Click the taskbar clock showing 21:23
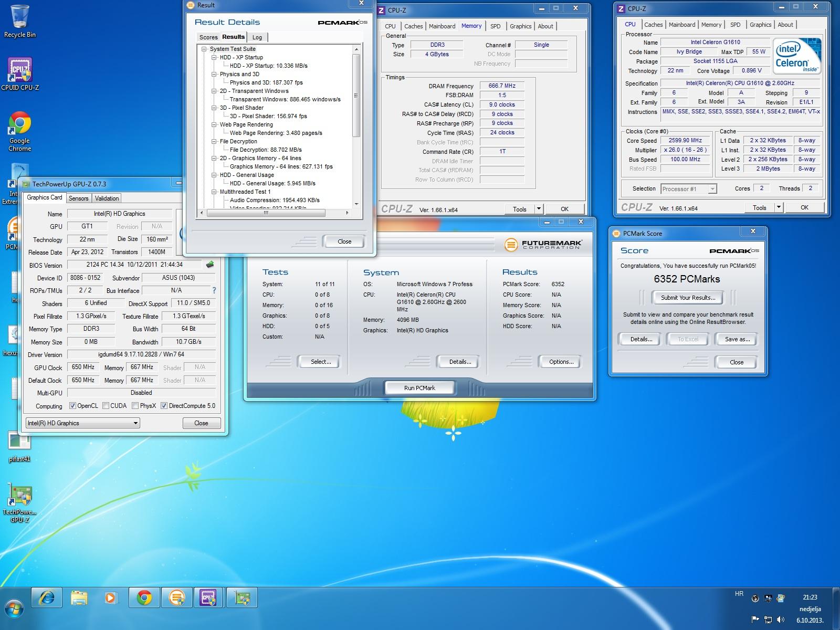Screen dimensions: 840x630 (810, 608)
